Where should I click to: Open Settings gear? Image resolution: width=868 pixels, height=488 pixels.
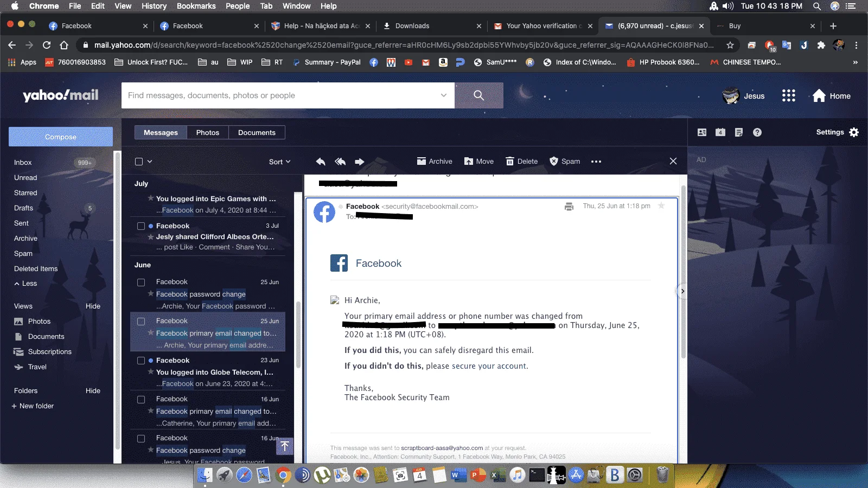coord(854,132)
